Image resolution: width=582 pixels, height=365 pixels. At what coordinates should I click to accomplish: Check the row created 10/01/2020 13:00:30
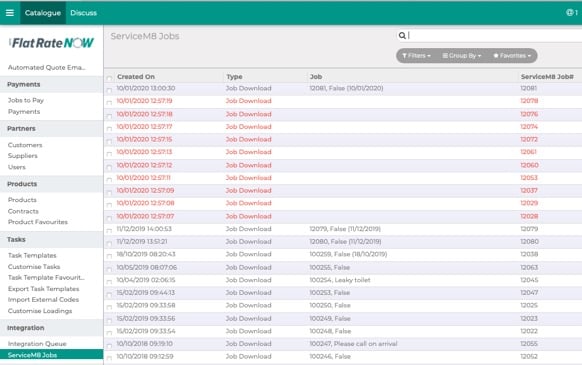[109, 90]
